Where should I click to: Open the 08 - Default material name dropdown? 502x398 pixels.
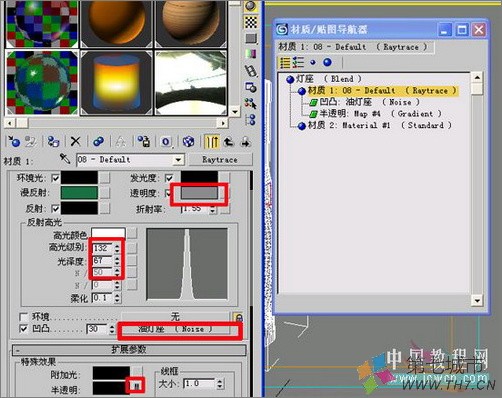tap(179, 160)
